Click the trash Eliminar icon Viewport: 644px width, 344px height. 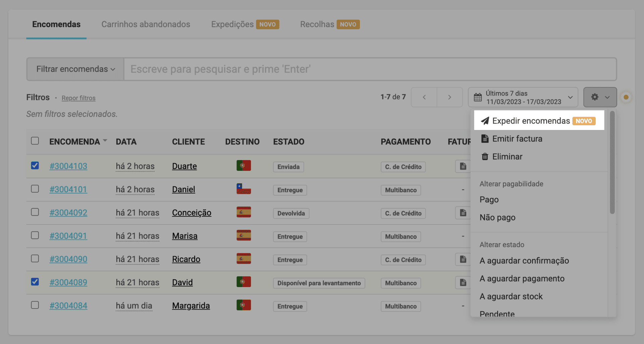[x=485, y=157]
